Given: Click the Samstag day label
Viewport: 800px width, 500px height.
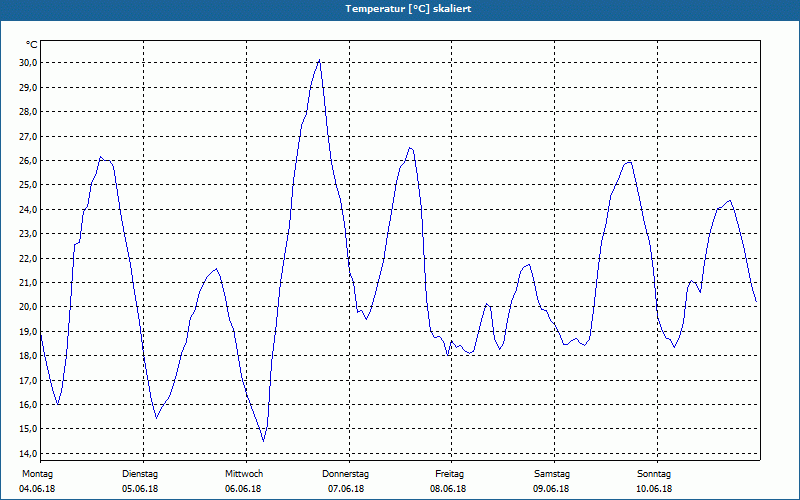Looking at the screenshot, I should click(552, 474).
